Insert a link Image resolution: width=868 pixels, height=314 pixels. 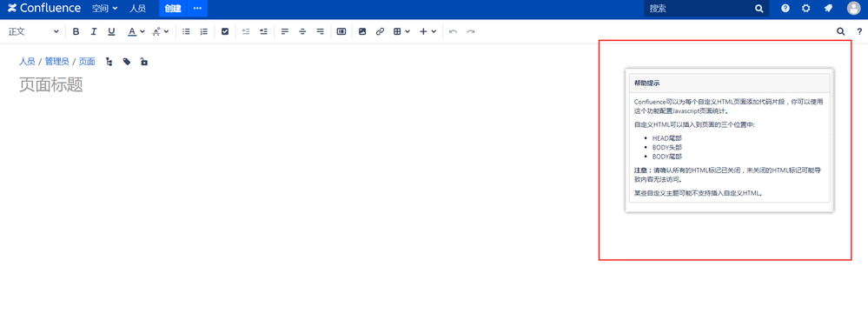tap(380, 31)
